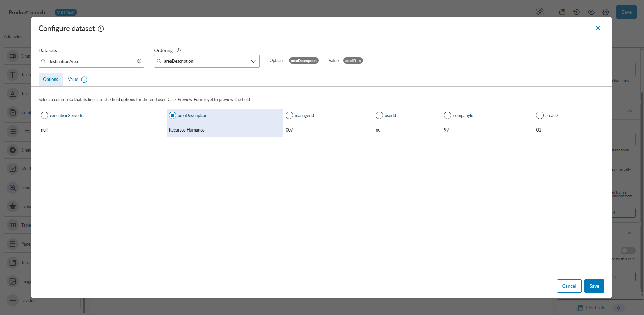Select the userId radio button
This screenshot has width=644, height=315.
point(379,115)
